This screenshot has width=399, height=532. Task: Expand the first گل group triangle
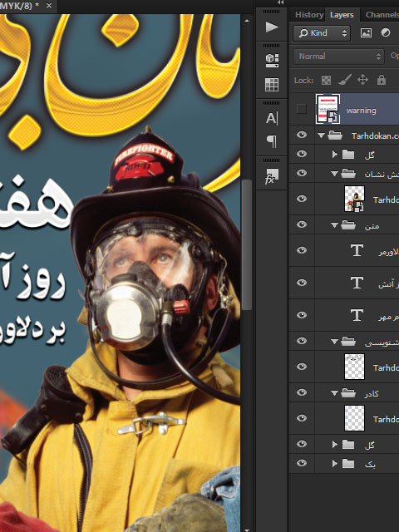click(335, 155)
